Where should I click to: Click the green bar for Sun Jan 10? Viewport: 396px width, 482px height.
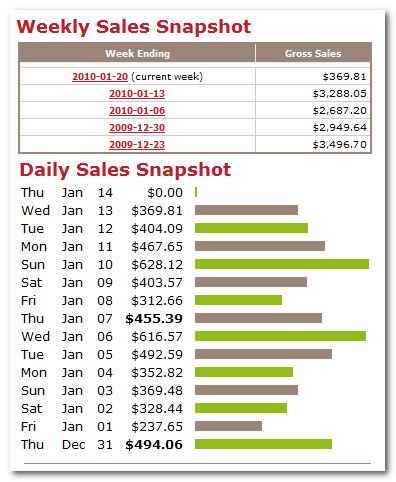point(282,264)
